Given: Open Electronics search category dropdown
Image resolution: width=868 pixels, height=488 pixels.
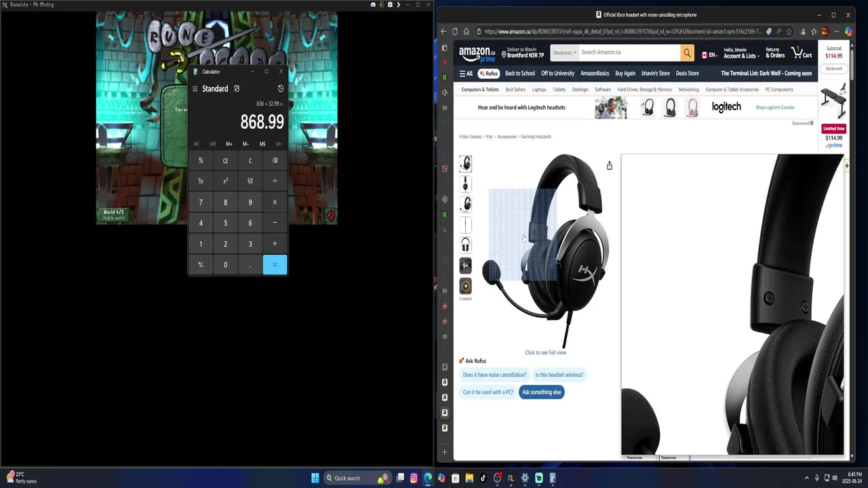Looking at the screenshot, I should tap(564, 52).
